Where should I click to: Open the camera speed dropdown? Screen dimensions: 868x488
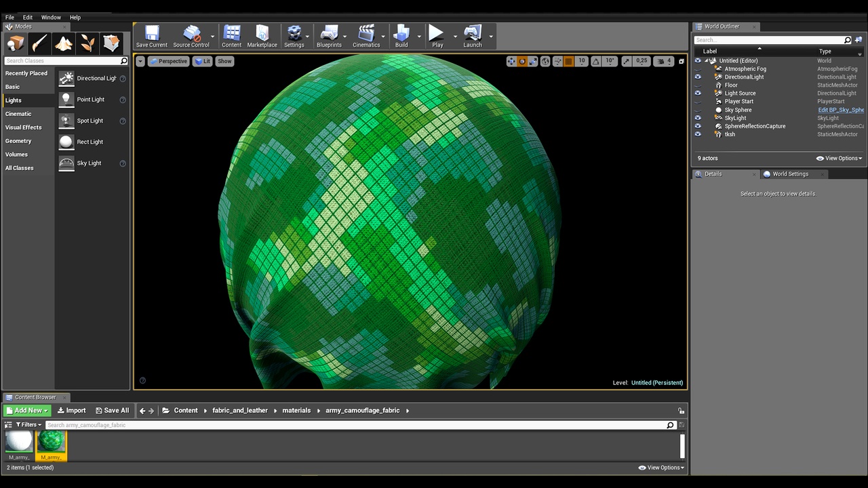664,62
